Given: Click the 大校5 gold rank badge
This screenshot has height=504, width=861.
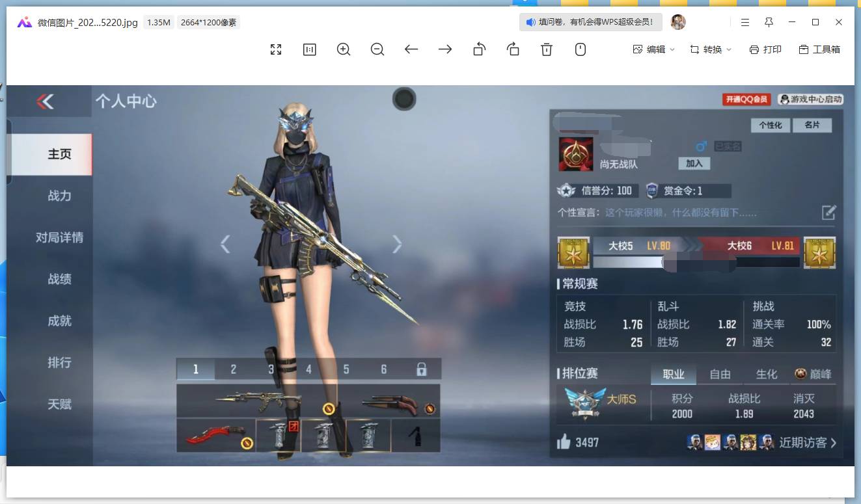Looking at the screenshot, I should point(574,253).
